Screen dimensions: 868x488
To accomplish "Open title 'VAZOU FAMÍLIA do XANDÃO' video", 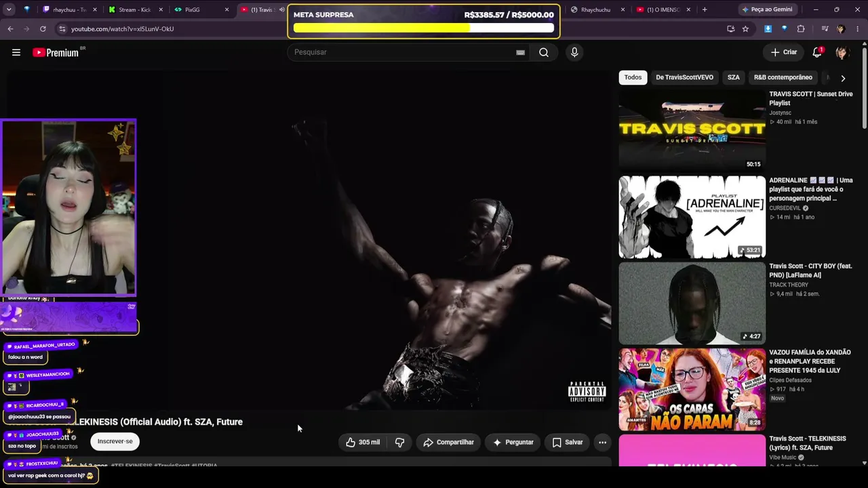I will point(810,361).
